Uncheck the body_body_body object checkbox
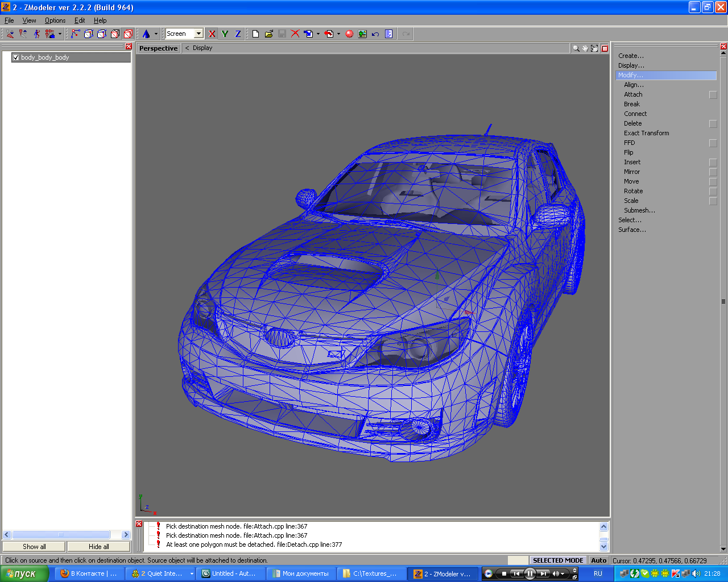The height and width of the screenshot is (582, 728). [16, 57]
